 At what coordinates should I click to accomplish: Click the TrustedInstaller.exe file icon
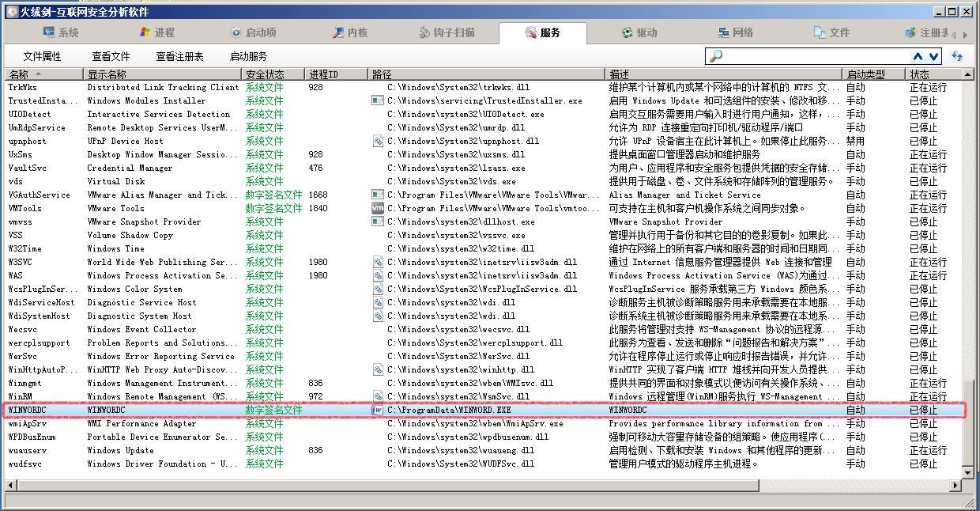pyautogui.click(x=378, y=100)
